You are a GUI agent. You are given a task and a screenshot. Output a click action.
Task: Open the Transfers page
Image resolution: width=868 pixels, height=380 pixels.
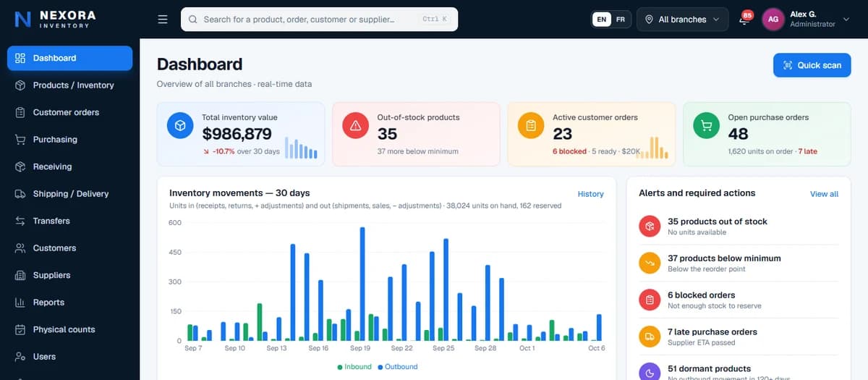tap(69, 221)
